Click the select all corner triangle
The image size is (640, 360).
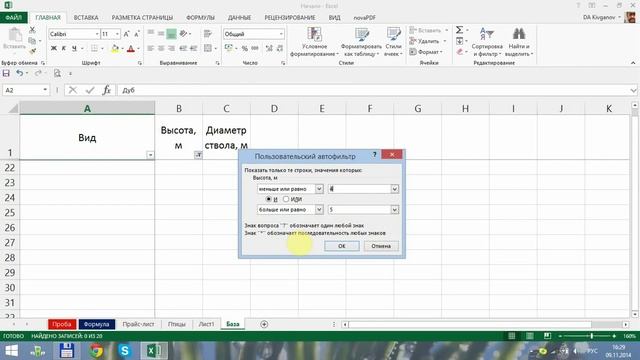tap(13, 109)
